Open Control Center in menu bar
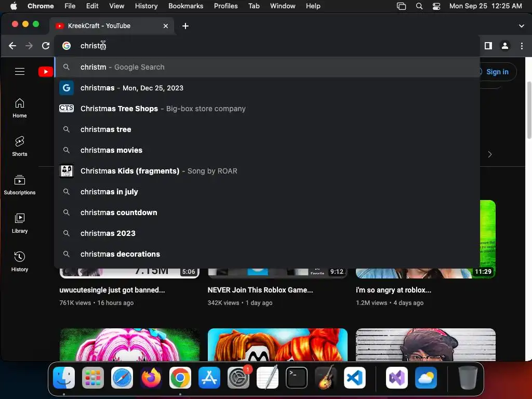This screenshot has height=399, width=532. click(x=436, y=6)
